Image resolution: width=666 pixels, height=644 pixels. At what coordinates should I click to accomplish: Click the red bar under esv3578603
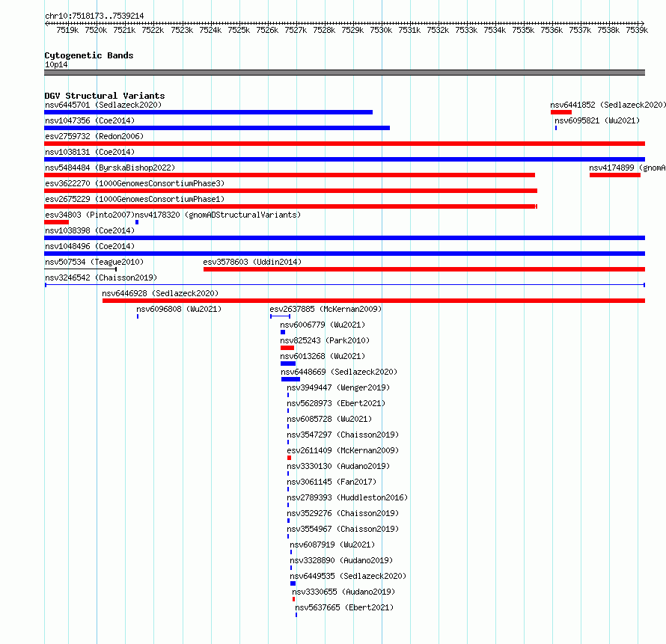424,269
